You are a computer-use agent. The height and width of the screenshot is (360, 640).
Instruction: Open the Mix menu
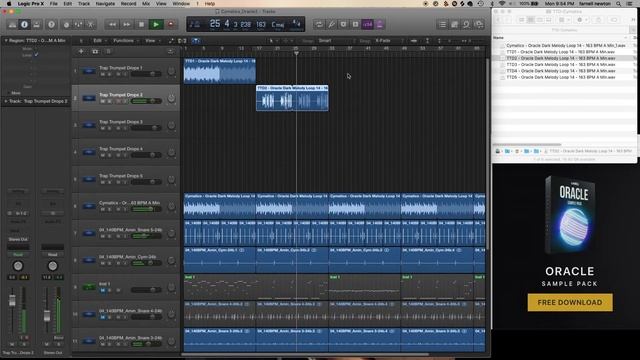point(146,4)
